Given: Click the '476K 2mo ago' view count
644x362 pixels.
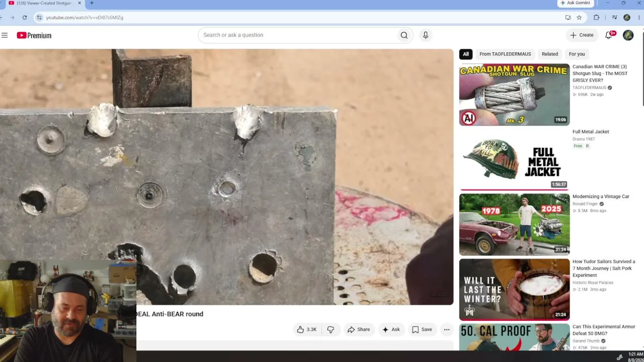Looking at the screenshot, I should pyautogui.click(x=589, y=348).
